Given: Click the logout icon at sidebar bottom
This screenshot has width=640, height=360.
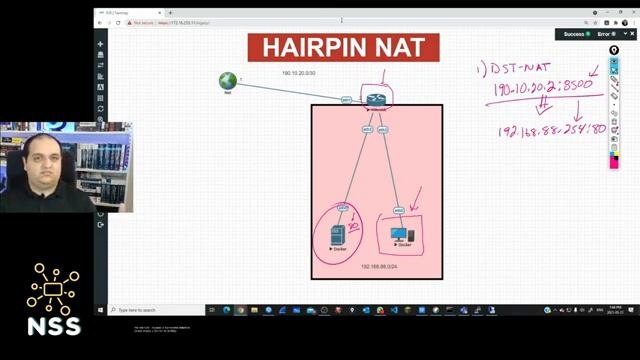Looking at the screenshot, I should coord(100,225).
